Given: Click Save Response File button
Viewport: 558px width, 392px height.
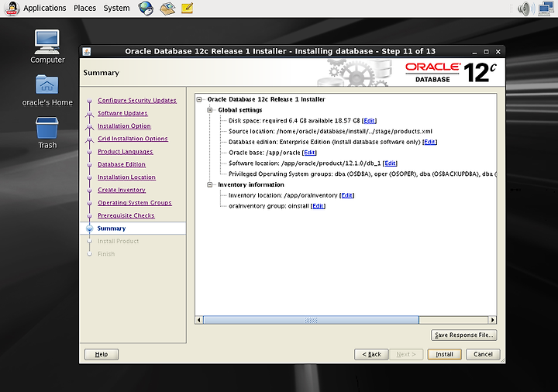Looking at the screenshot, I should pos(463,335).
